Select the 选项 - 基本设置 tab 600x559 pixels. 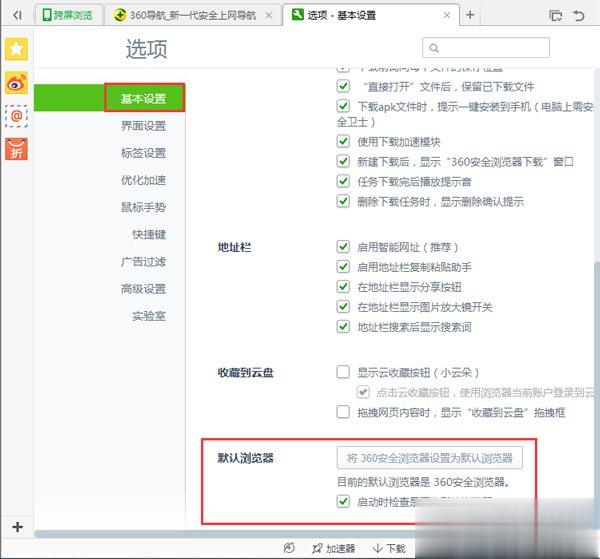tap(370, 15)
